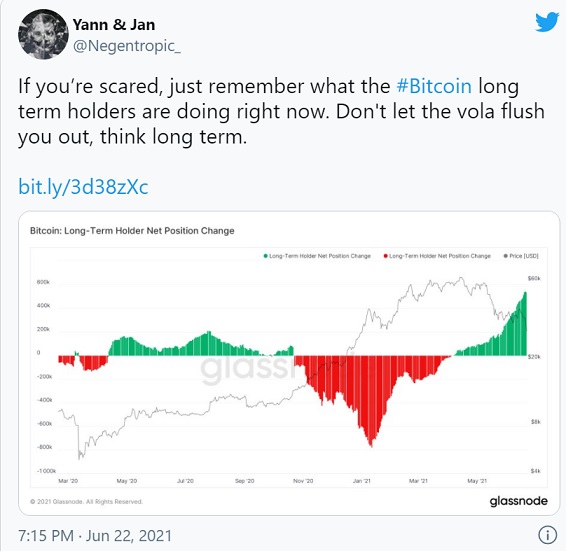Toggle red Long-Term Holder Net Position legend dot

click(386, 256)
